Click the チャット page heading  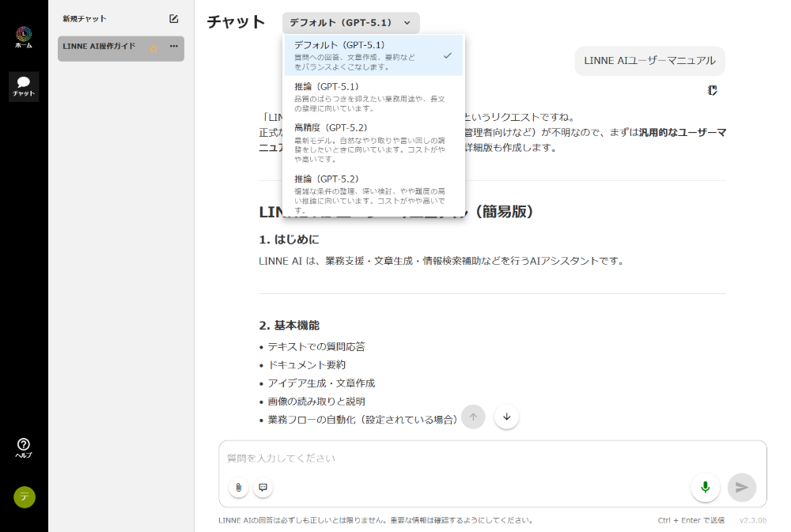(x=236, y=22)
